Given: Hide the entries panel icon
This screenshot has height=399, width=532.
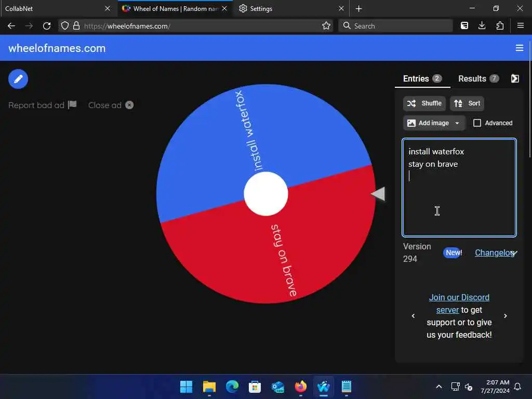Looking at the screenshot, I should point(515,79).
